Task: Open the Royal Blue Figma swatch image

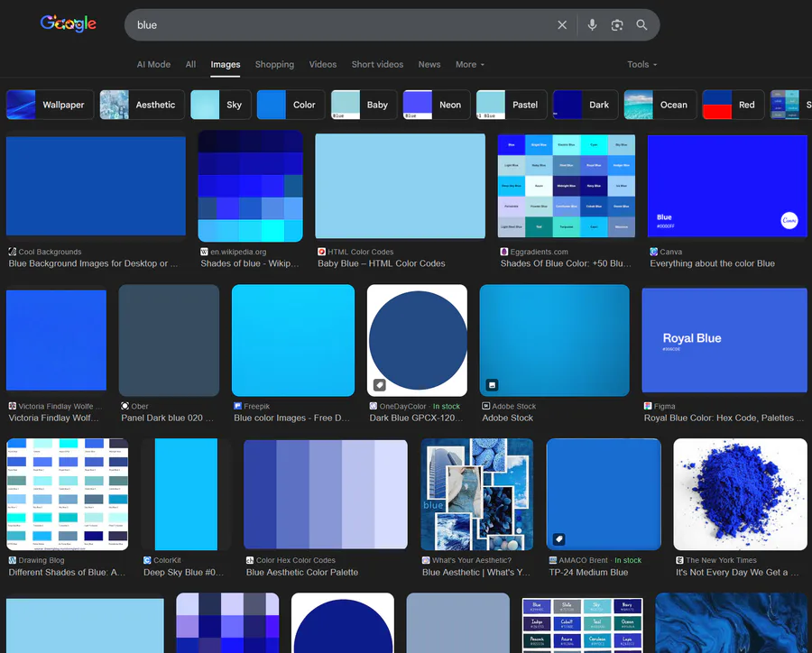Action: pyautogui.click(x=724, y=340)
